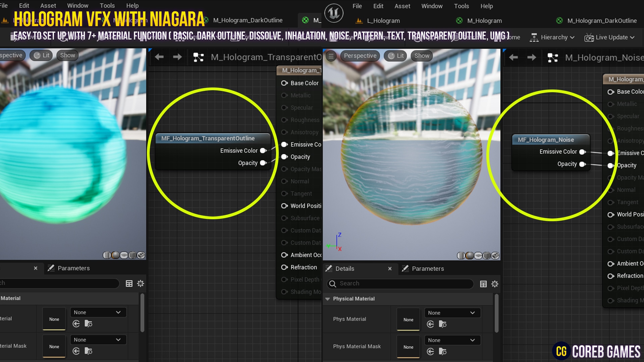Open Perspective view mode dropdown in right viewport
This screenshot has width=644, height=362.
[x=360, y=56]
